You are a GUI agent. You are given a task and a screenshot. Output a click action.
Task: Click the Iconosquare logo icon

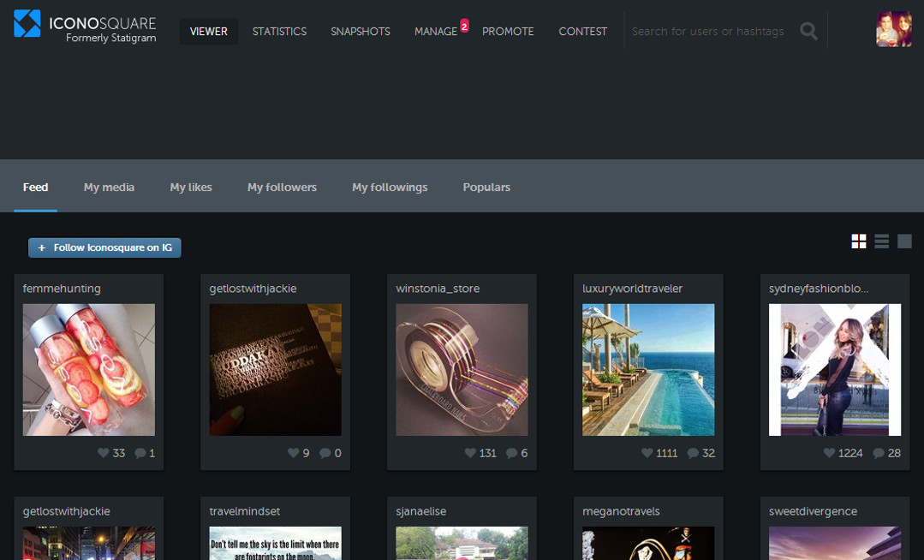point(27,23)
